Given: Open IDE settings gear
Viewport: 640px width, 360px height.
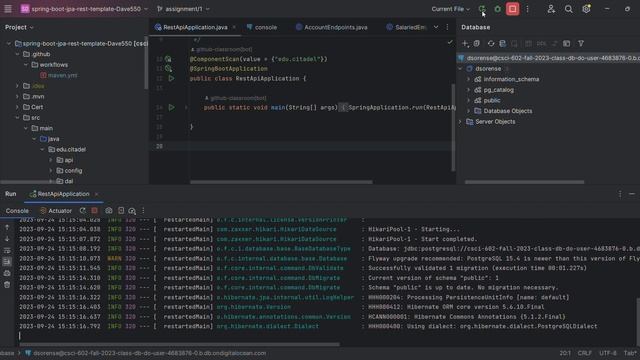Looking at the screenshot, I should [x=586, y=9].
